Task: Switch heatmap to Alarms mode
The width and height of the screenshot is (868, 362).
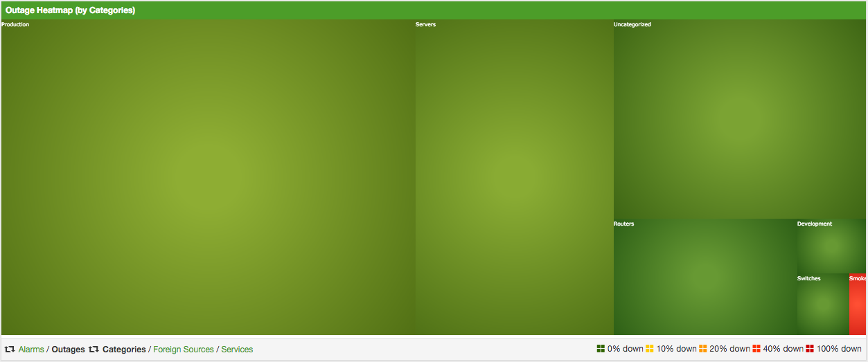Action: [x=31, y=350]
